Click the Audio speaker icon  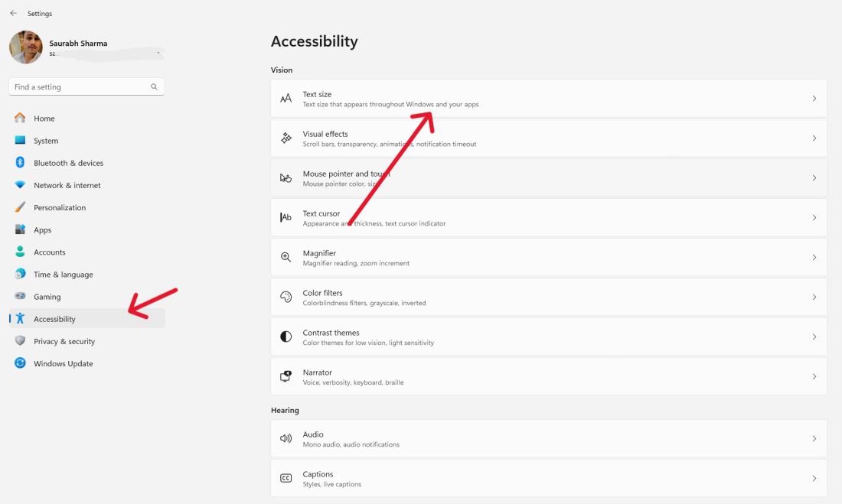(x=286, y=438)
